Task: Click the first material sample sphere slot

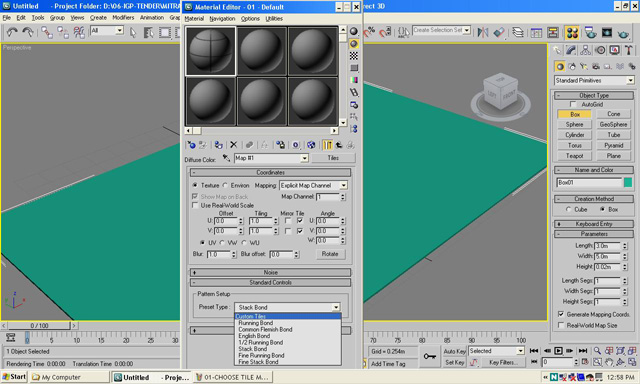Action: [x=211, y=51]
